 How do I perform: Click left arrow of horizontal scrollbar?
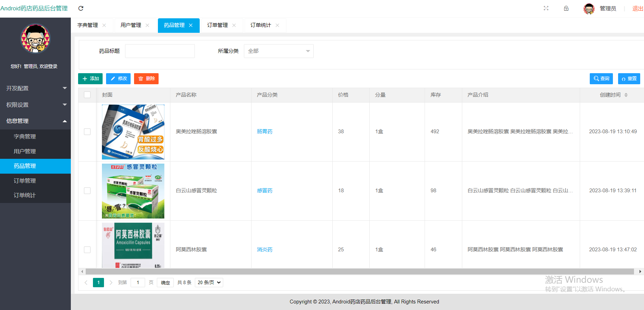[x=82, y=272]
